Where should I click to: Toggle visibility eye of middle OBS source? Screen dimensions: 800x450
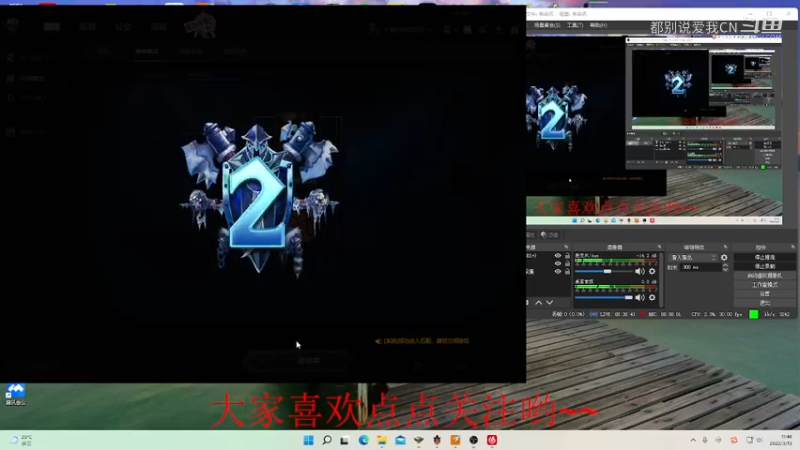click(558, 263)
